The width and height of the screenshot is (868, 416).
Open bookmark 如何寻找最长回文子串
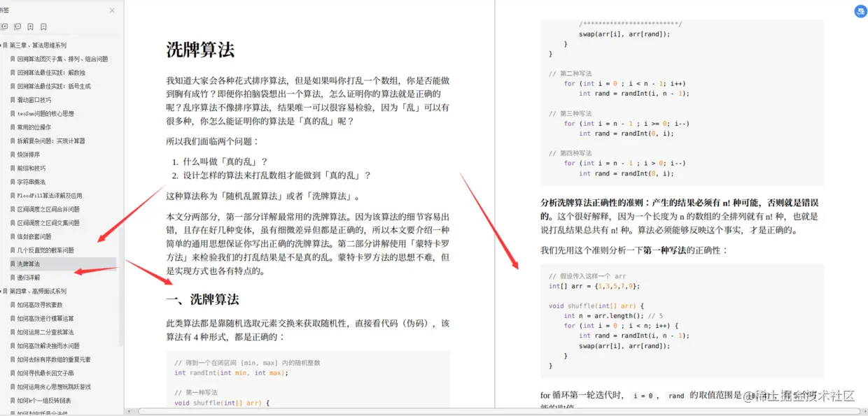pyautogui.click(x=45, y=373)
